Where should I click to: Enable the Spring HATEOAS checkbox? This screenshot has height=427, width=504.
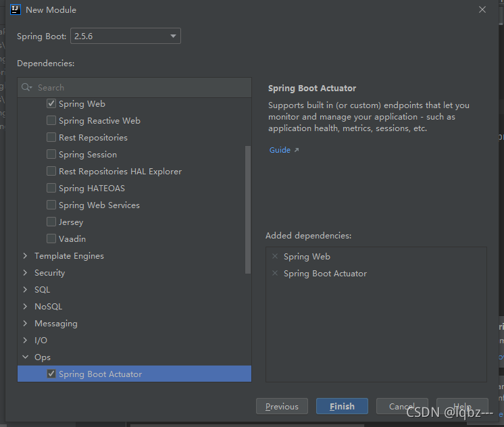(x=51, y=188)
